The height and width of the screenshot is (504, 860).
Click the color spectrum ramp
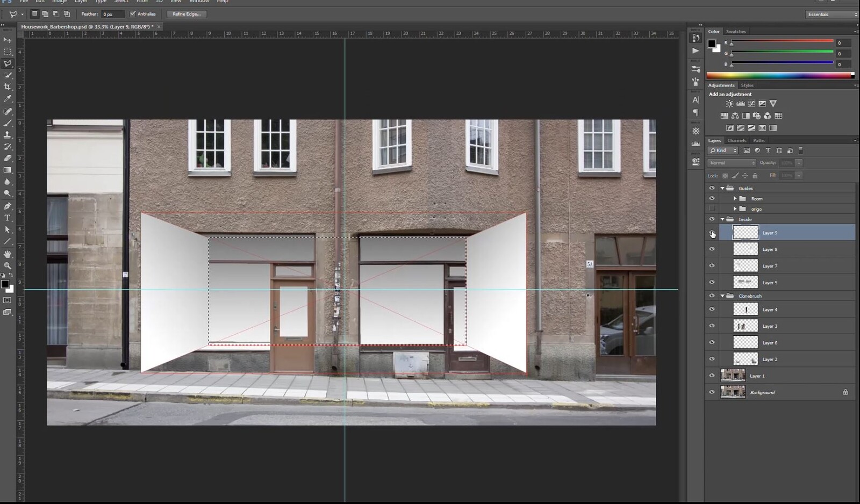point(780,75)
